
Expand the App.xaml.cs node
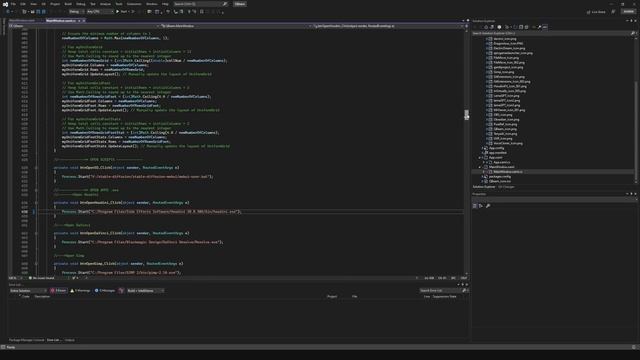point(484,162)
